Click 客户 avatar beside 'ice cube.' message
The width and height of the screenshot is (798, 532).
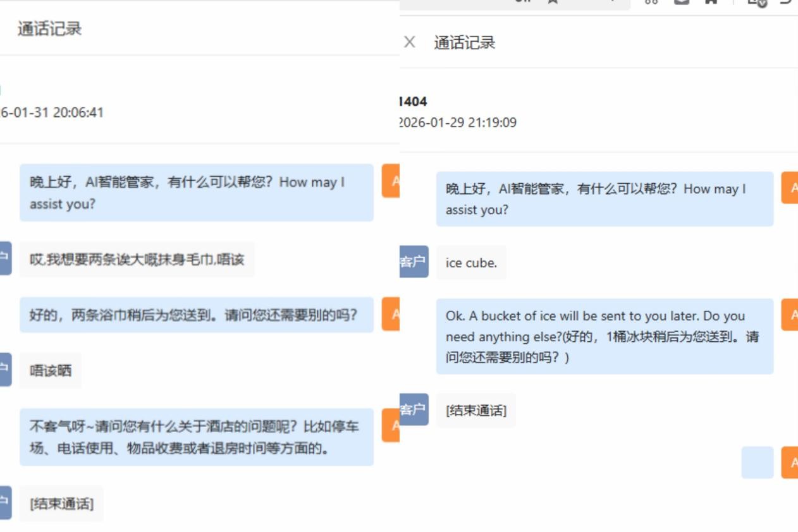[x=414, y=262]
